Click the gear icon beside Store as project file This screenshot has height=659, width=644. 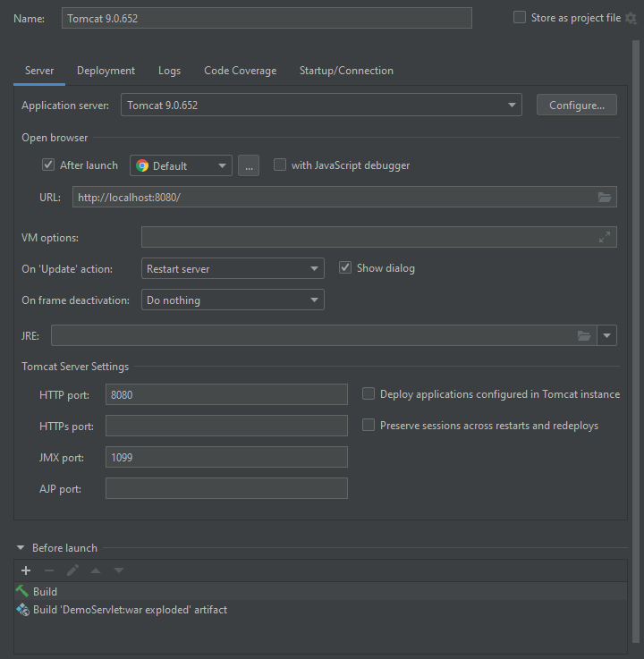pos(631,18)
